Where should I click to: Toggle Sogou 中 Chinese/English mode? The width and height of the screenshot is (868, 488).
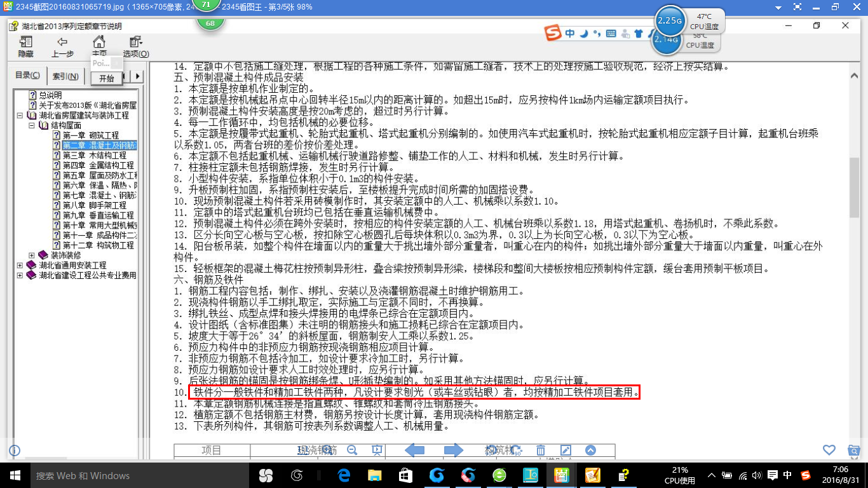coord(570,34)
